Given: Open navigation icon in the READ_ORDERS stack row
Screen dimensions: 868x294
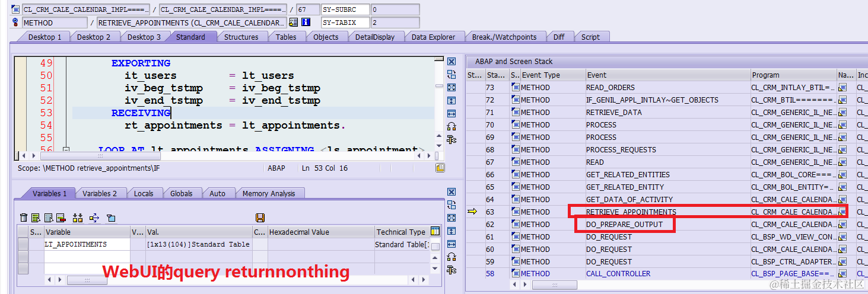Looking at the screenshot, I should click(x=842, y=88).
